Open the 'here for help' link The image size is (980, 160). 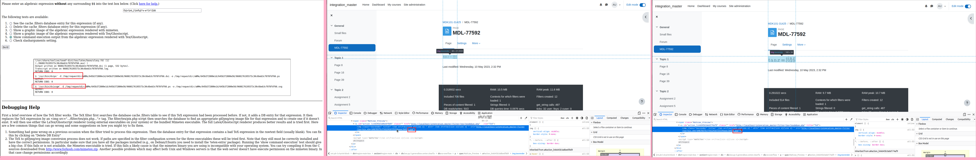[148, 4]
